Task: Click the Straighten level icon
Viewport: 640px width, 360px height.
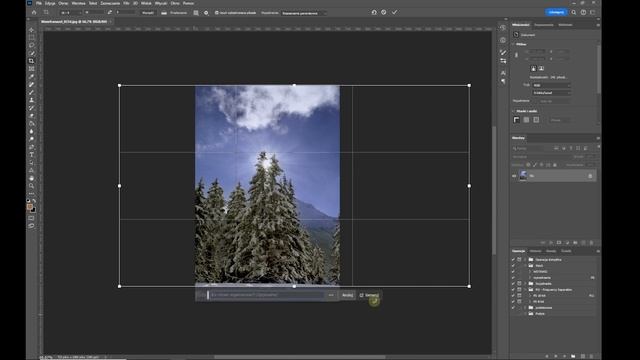Action: (x=164, y=13)
